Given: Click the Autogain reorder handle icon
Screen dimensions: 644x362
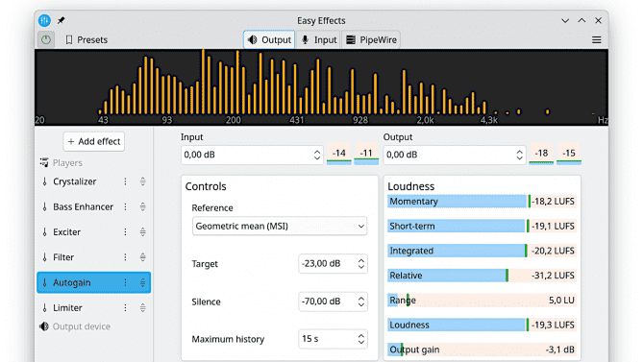Looking at the screenshot, I should point(142,282).
